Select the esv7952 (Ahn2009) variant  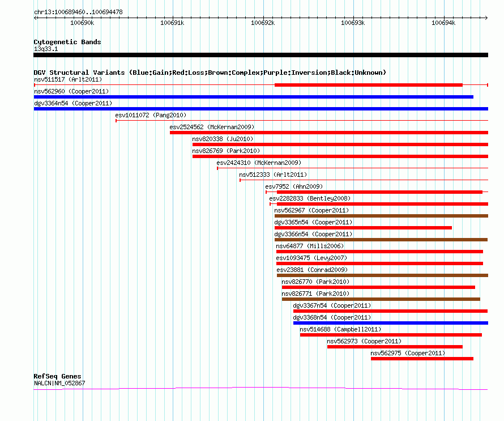(294, 186)
